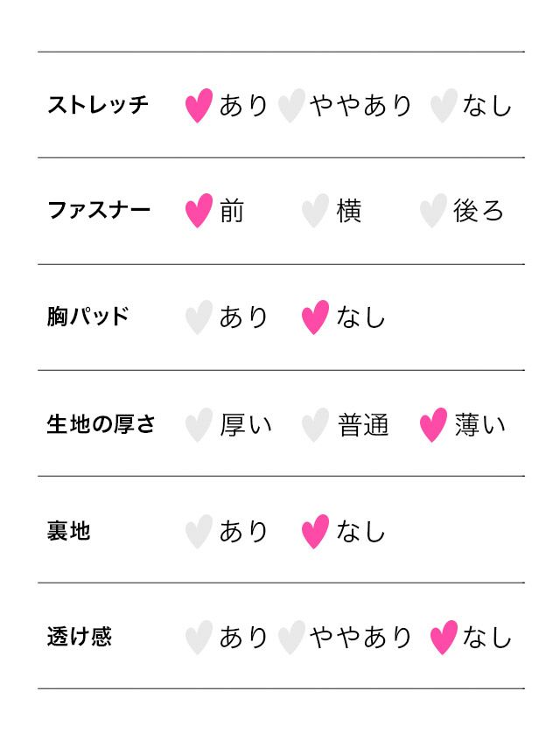Click the pink heart for 裏地 なし
This screenshot has height=747, width=560.
[x=315, y=531]
